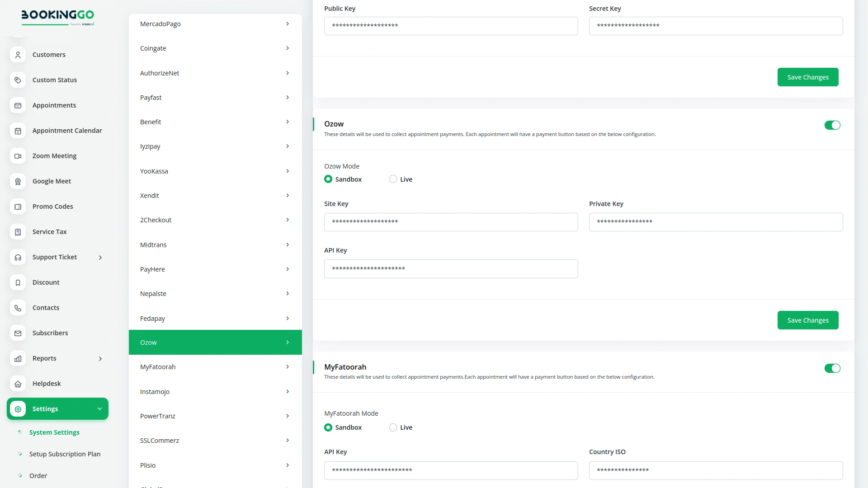Click inside the Ozow Site Key field
This screenshot has width=868, height=488.
[451, 222]
